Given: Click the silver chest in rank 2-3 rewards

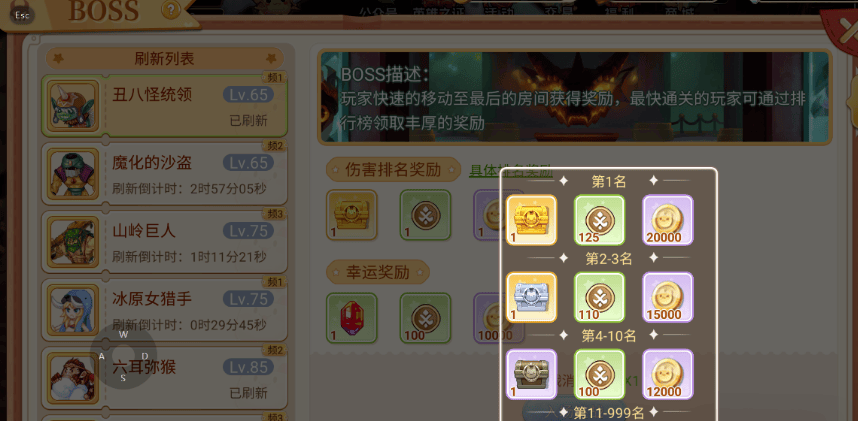Looking at the screenshot, I should [531, 297].
